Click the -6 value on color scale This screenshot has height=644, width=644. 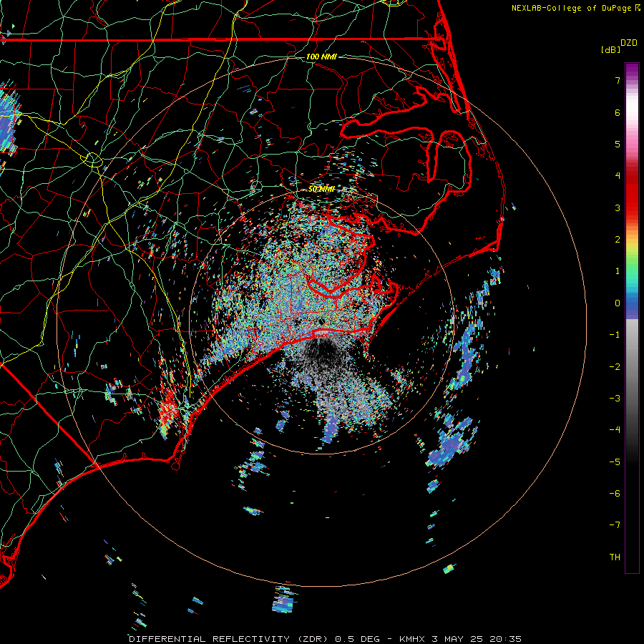(x=615, y=494)
